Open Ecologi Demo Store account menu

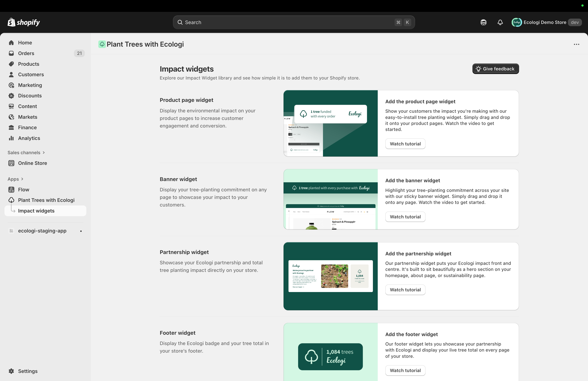click(546, 22)
